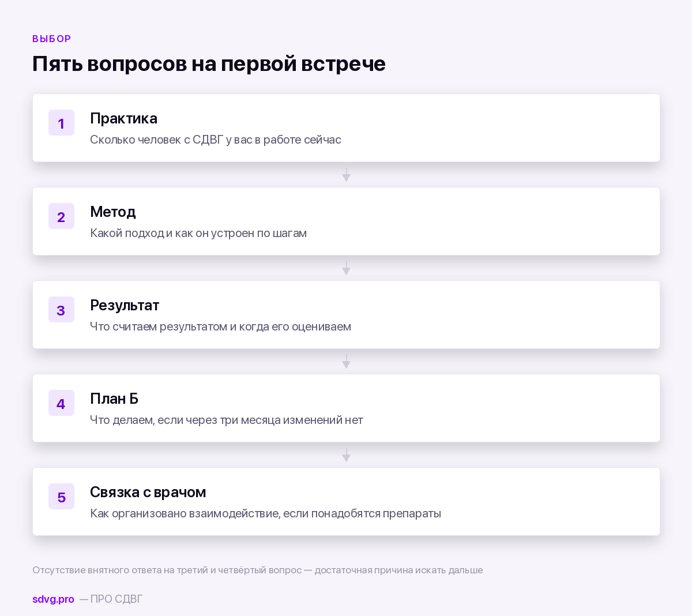The image size is (692, 616).
Task: Click text 'Сколько человек с СДВГ у вас в работе сейчас'
Action: pos(216,140)
